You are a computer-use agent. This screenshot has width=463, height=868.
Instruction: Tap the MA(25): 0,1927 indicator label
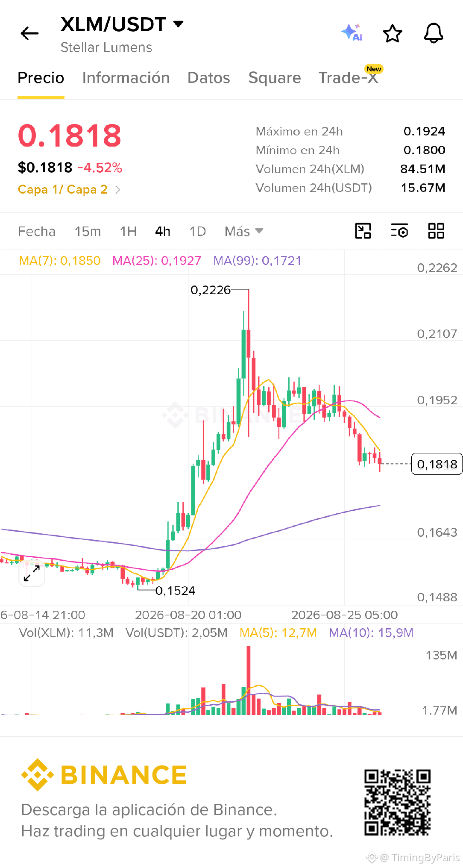pyautogui.click(x=157, y=261)
